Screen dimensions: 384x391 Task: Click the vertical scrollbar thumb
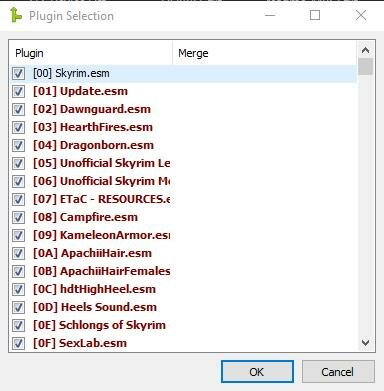366,67
